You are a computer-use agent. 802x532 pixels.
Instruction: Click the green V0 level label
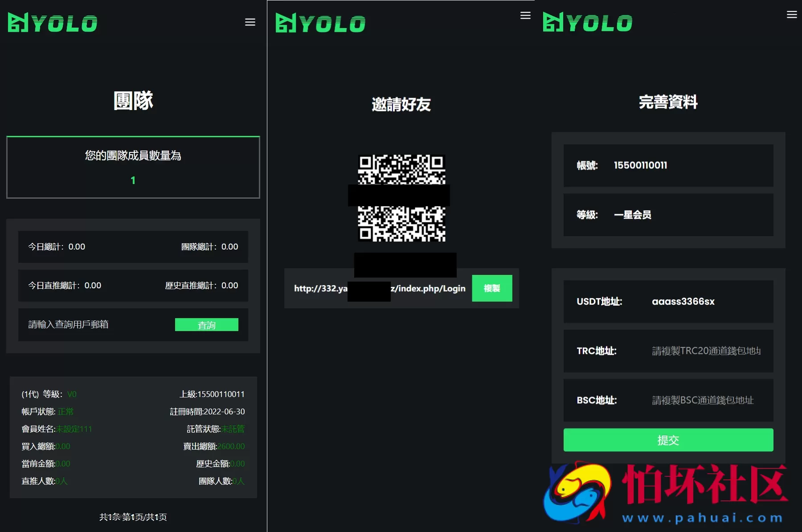(x=72, y=394)
